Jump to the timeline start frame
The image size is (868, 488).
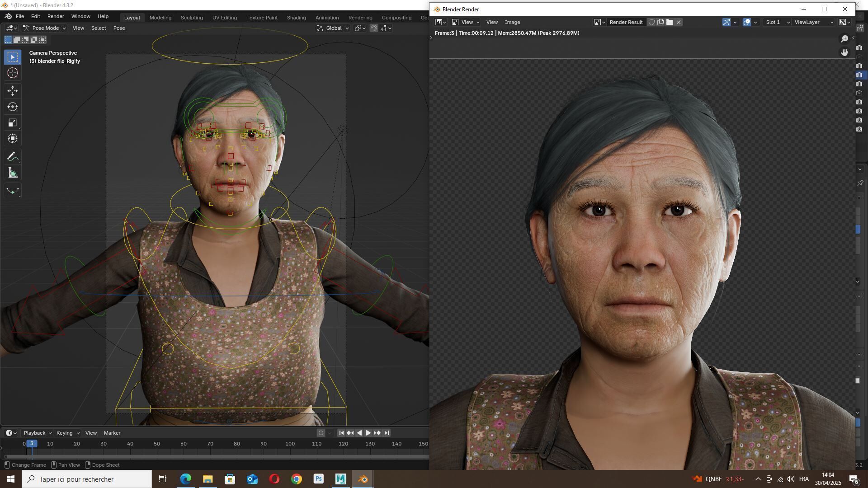click(x=341, y=433)
